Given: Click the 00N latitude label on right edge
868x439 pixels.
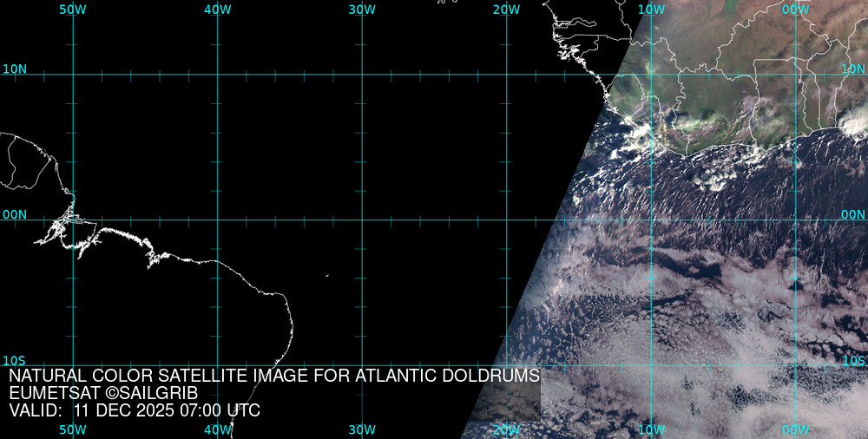Looking at the screenshot, I should coord(853,214).
